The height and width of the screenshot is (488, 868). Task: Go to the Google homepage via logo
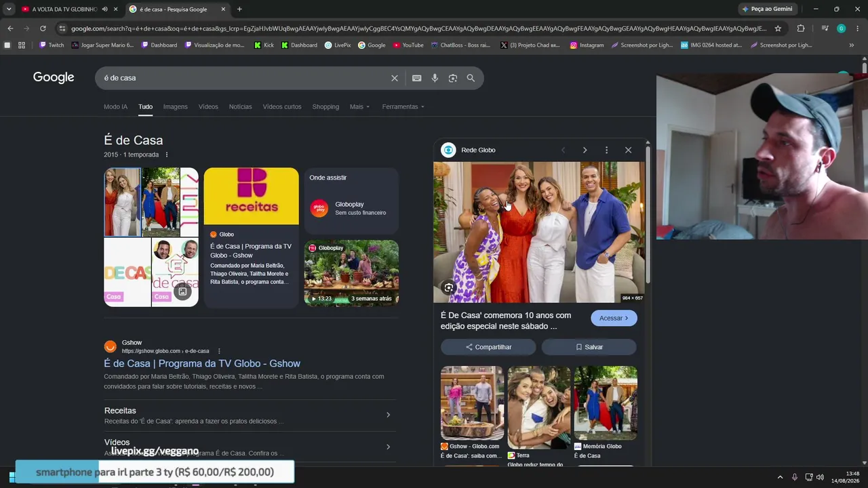click(54, 77)
